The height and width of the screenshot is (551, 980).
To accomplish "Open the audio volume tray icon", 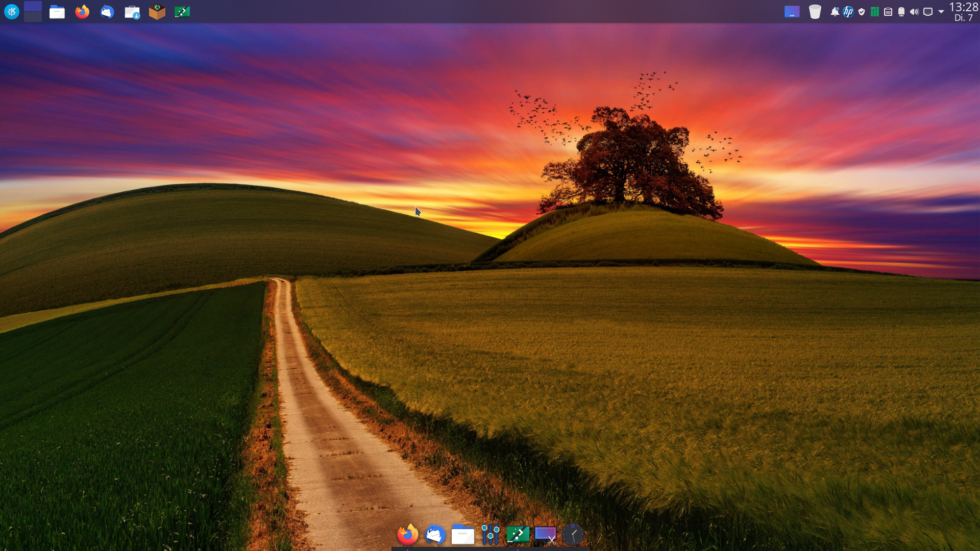I will (915, 12).
